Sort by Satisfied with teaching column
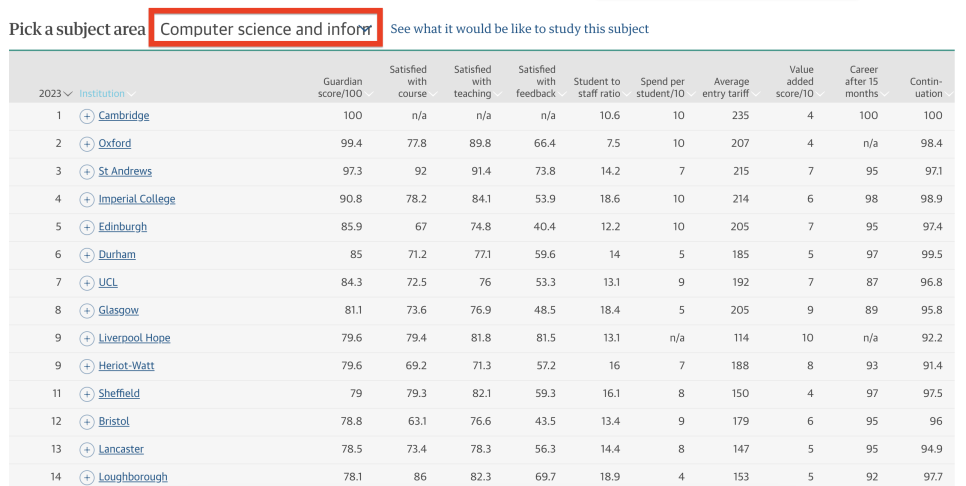This screenshot has width=966, height=486. [477, 81]
